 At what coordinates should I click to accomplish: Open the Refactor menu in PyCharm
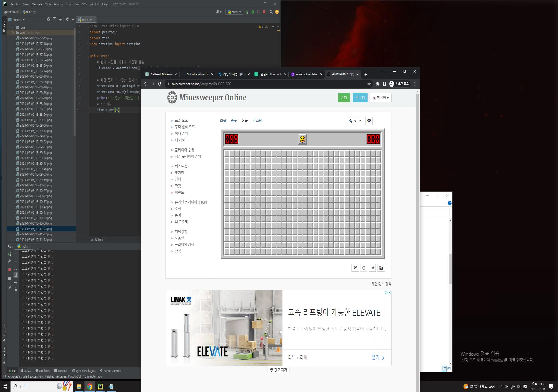(58, 4)
